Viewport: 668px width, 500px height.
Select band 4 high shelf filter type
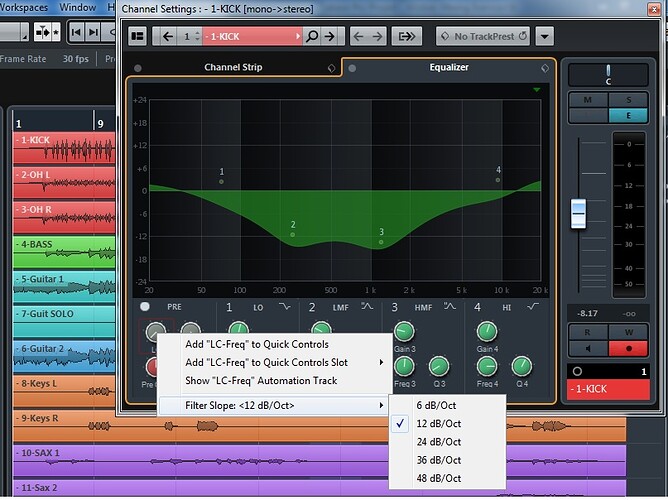[x=533, y=307]
